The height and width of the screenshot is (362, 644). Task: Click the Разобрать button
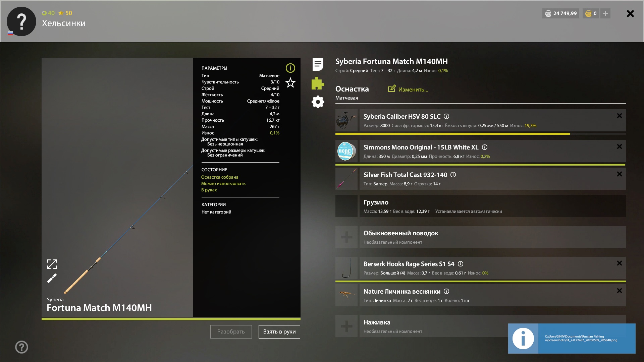click(231, 332)
